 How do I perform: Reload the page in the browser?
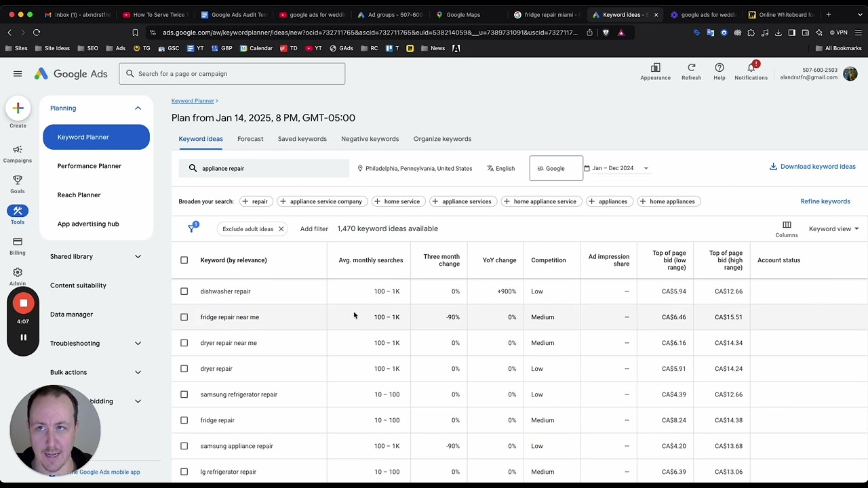click(37, 33)
